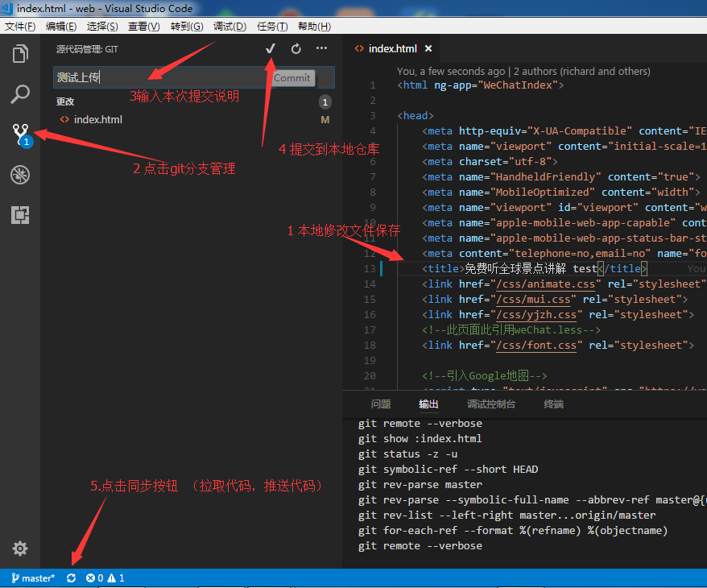Click the wechat.less comment on line 17
The width and height of the screenshot is (707, 588).
(511, 330)
